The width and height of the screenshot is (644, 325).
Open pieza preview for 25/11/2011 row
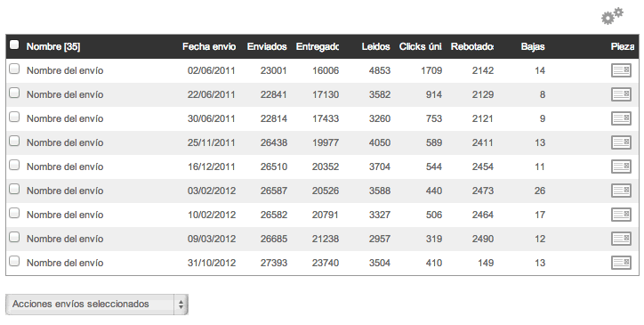621,142
